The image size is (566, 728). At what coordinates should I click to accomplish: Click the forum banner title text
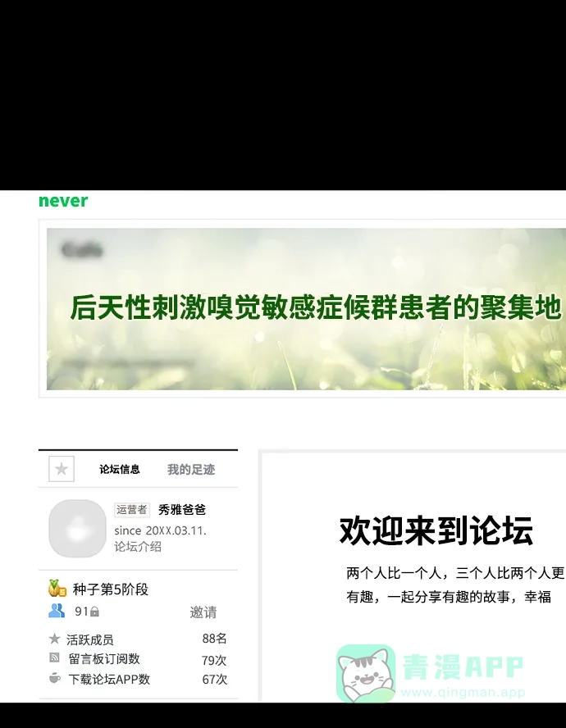coord(316,307)
